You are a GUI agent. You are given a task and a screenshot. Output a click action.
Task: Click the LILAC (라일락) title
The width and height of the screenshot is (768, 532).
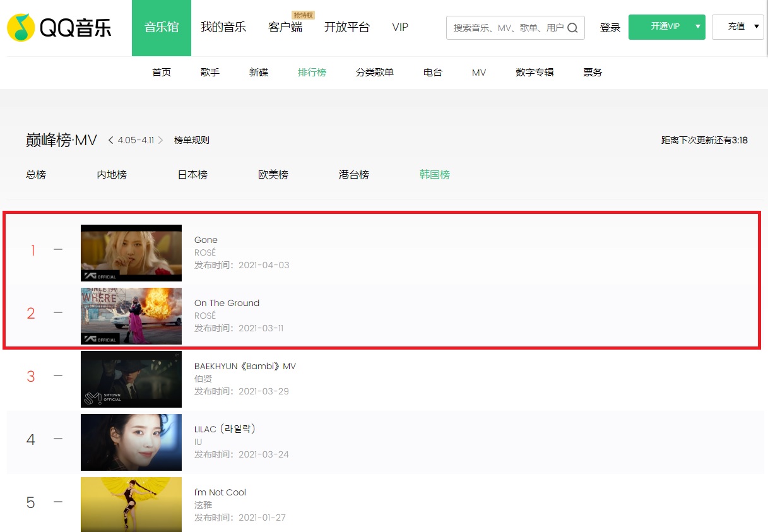[x=225, y=429]
